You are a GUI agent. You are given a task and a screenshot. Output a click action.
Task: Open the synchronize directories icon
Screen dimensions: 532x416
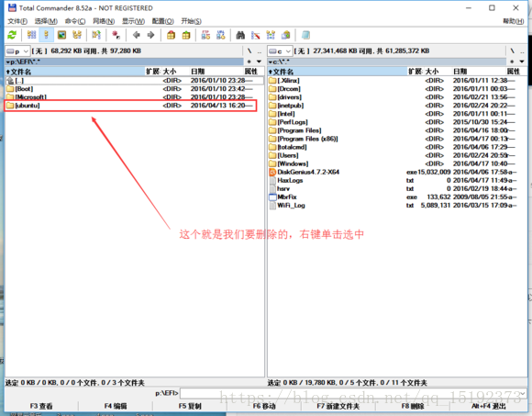click(x=271, y=35)
